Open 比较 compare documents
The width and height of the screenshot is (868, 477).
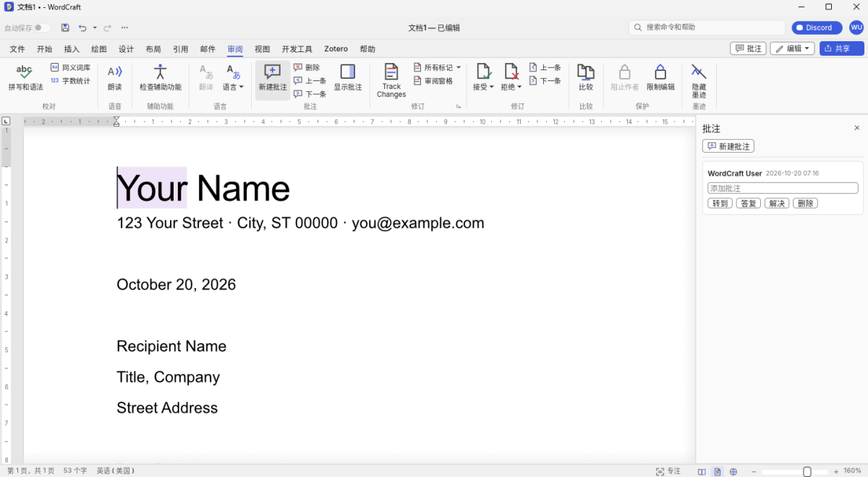pyautogui.click(x=586, y=78)
